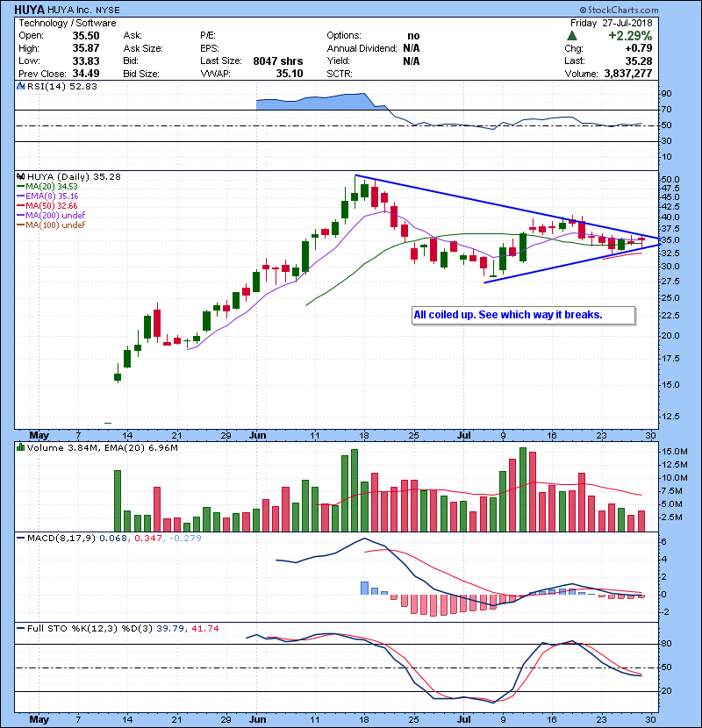Viewport: 702px width, 728px height.
Task: Click the green up-triangle change indicator
Action: [572, 36]
